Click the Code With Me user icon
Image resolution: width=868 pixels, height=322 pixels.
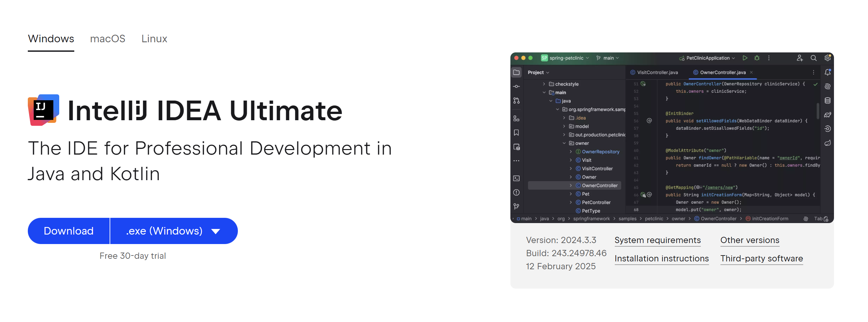pyautogui.click(x=800, y=58)
